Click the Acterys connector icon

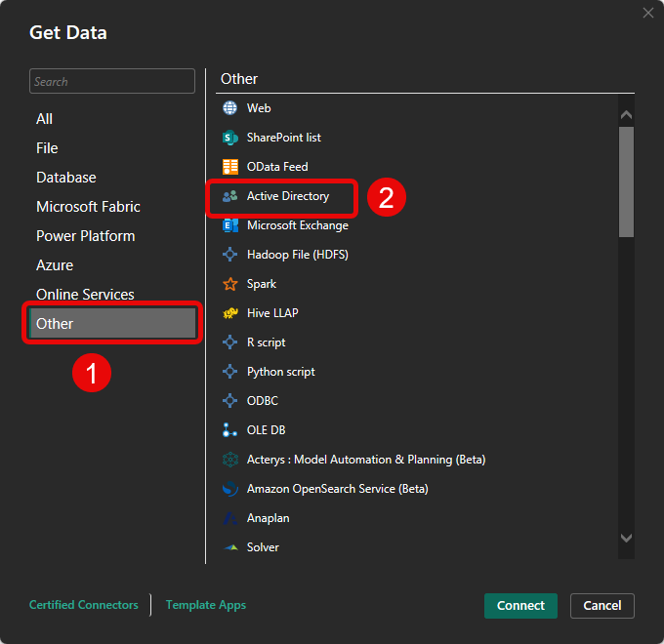[229, 460]
